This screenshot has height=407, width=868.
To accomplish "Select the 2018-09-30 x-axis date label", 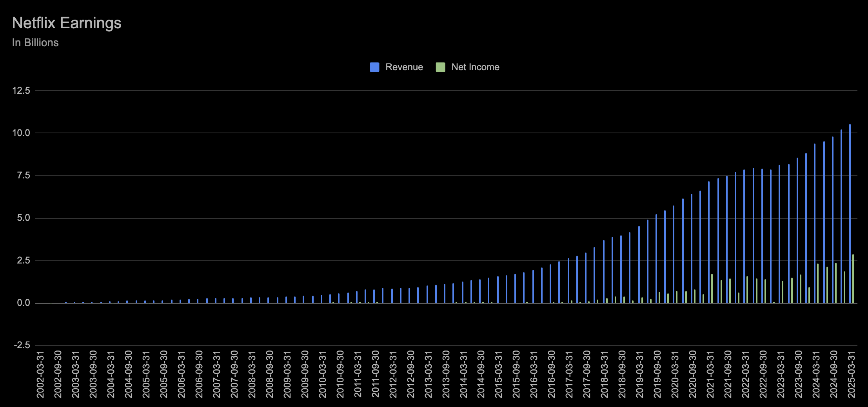I will [622, 374].
